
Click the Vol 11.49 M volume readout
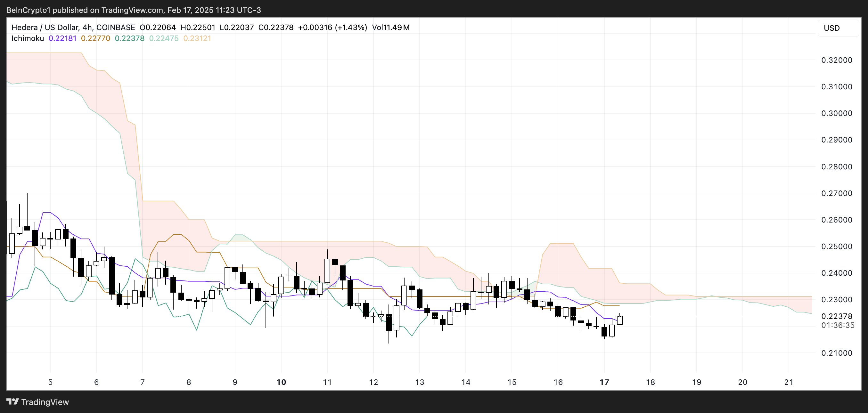(390, 28)
